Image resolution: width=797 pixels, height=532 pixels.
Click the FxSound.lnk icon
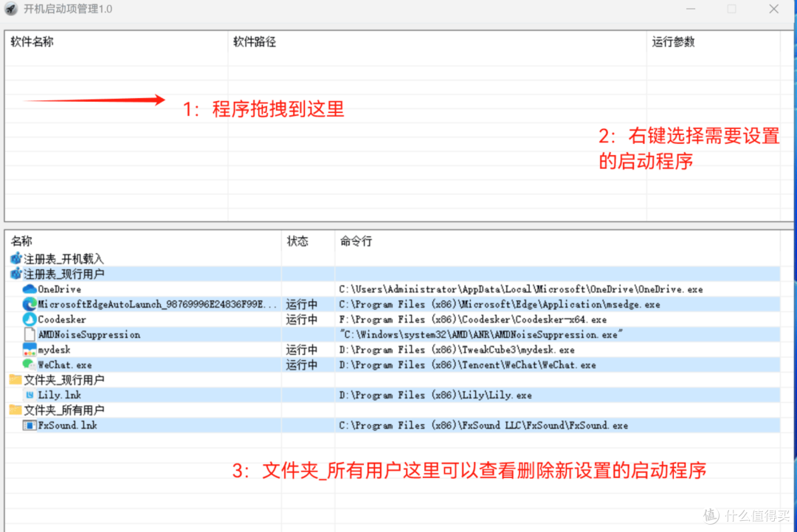click(x=30, y=425)
